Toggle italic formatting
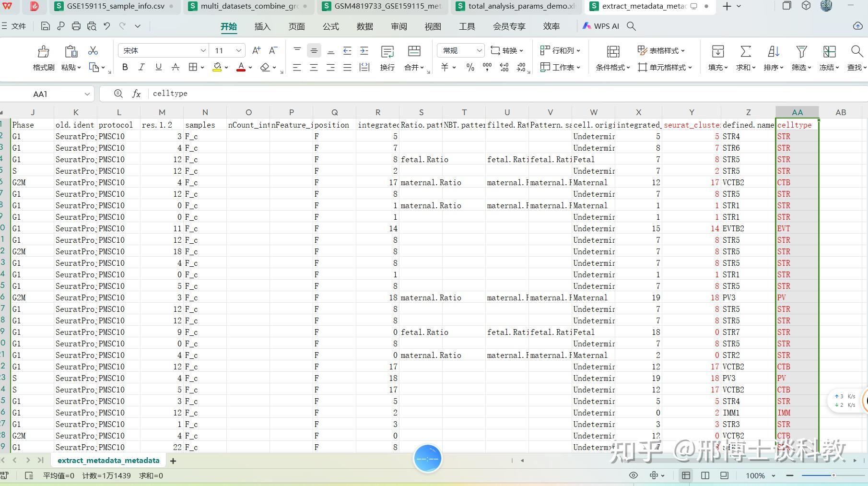The width and height of the screenshot is (868, 486). click(x=141, y=67)
